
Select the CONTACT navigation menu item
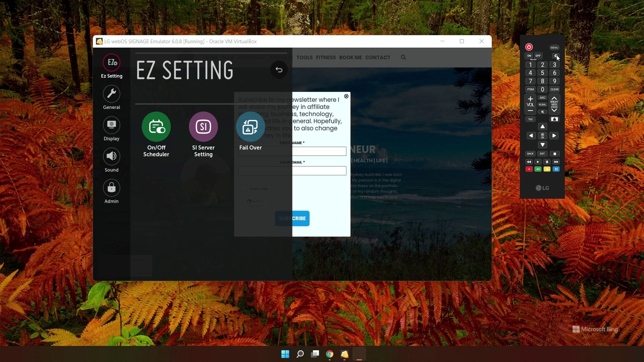378,57
